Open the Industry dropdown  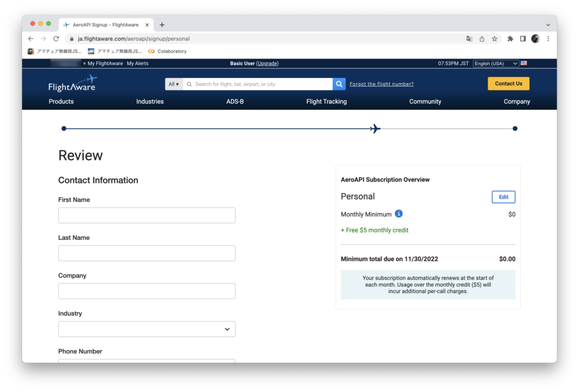(146, 329)
